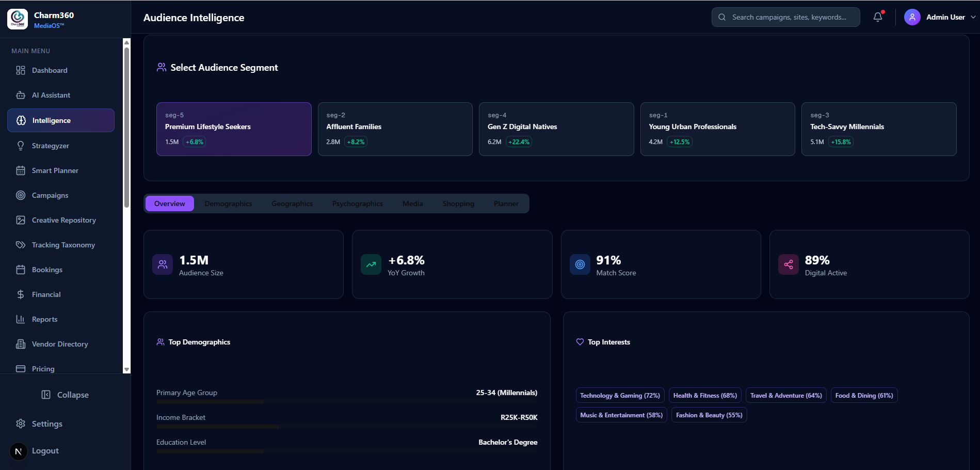The image size is (980, 470).
Task: Click the Dashboard grid icon in sidebar
Action: pos(21,70)
